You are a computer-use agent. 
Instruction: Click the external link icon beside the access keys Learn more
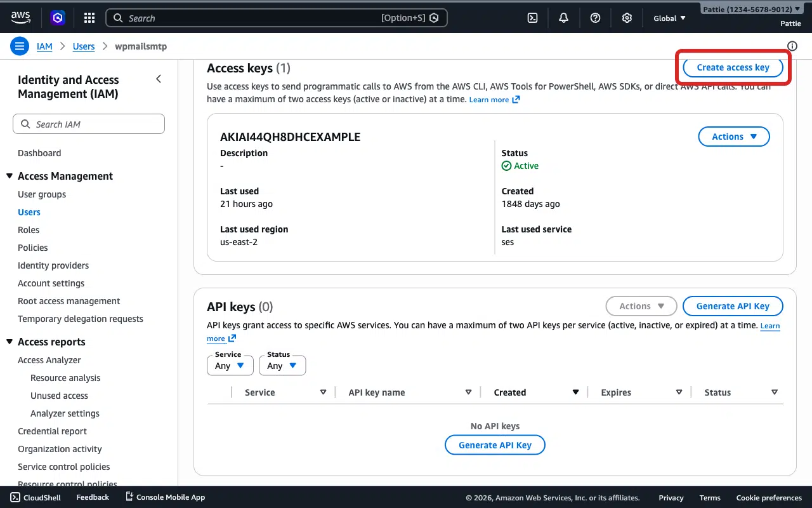click(516, 100)
